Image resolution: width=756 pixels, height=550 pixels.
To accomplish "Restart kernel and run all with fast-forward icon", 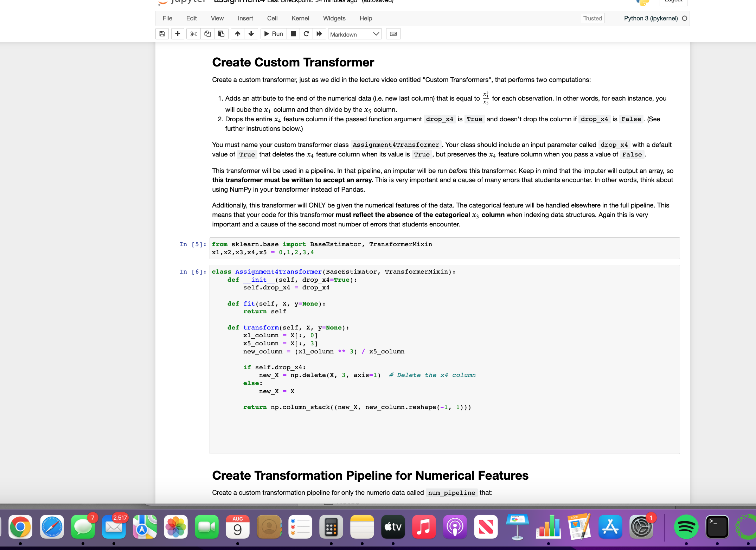I will tap(319, 34).
